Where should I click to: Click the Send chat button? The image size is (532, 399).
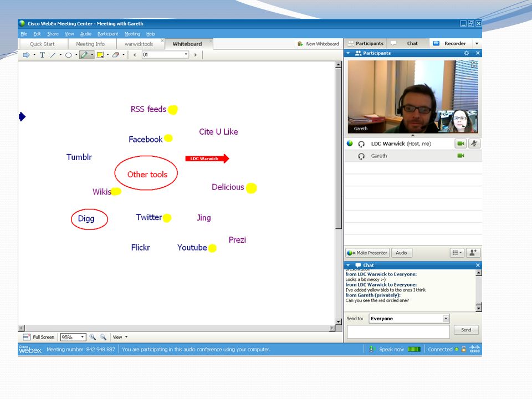[466, 330]
